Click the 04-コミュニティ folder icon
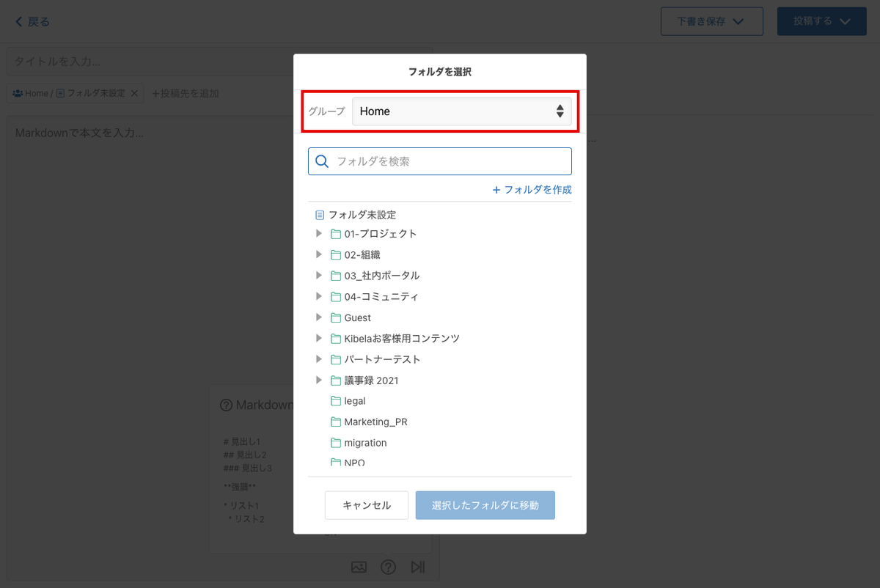 click(336, 297)
